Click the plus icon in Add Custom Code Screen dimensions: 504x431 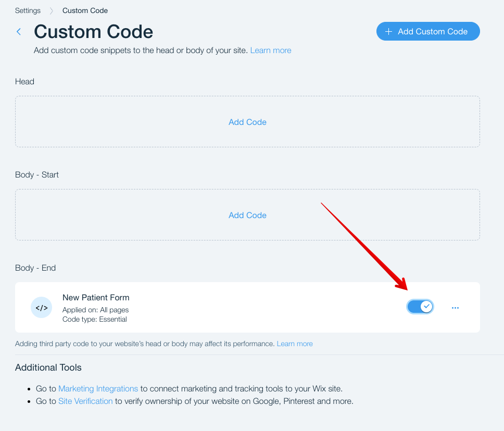(388, 32)
